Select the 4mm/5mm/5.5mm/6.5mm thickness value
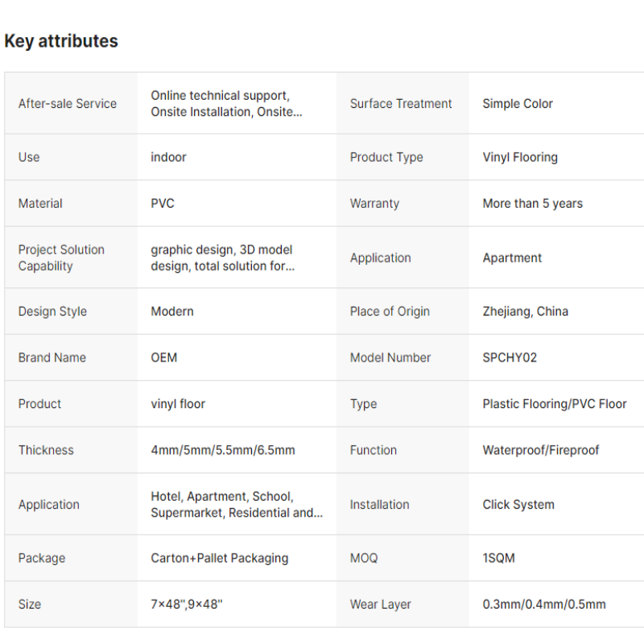This screenshot has width=644, height=644. (223, 450)
